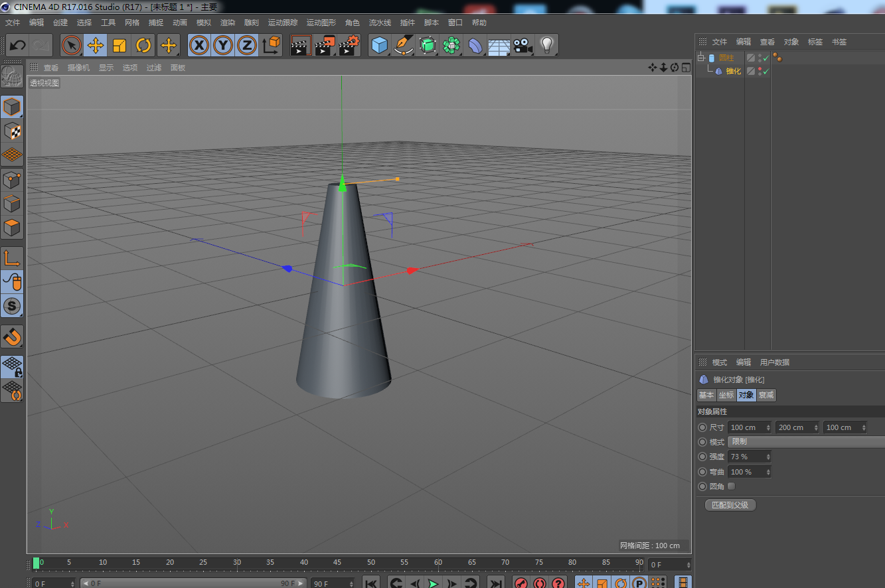
Task: Enable the 圆角 checkbox
Action: pyautogui.click(x=732, y=486)
